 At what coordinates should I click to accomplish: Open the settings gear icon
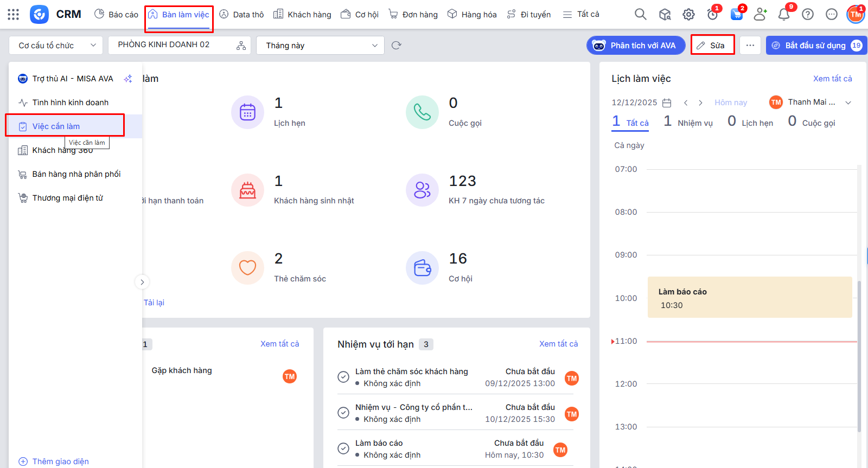pos(688,15)
